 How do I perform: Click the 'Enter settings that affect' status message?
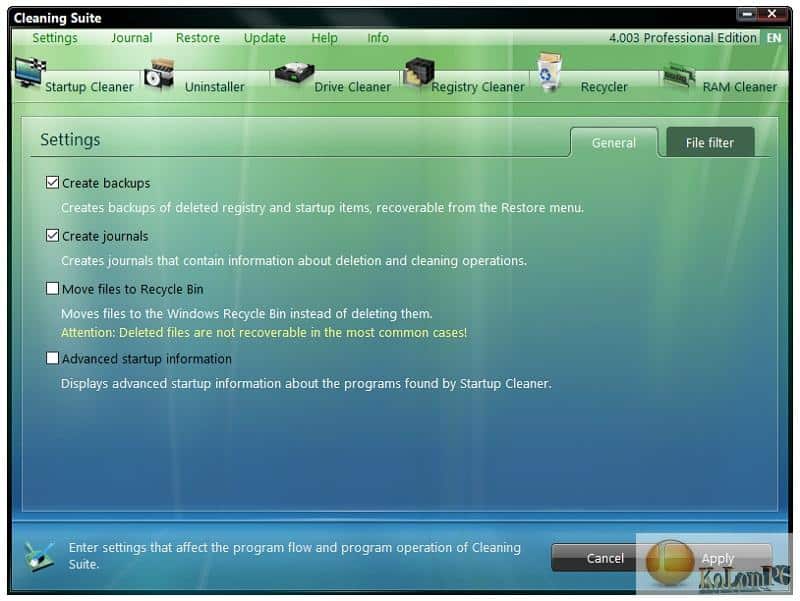pyautogui.click(x=295, y=556)
